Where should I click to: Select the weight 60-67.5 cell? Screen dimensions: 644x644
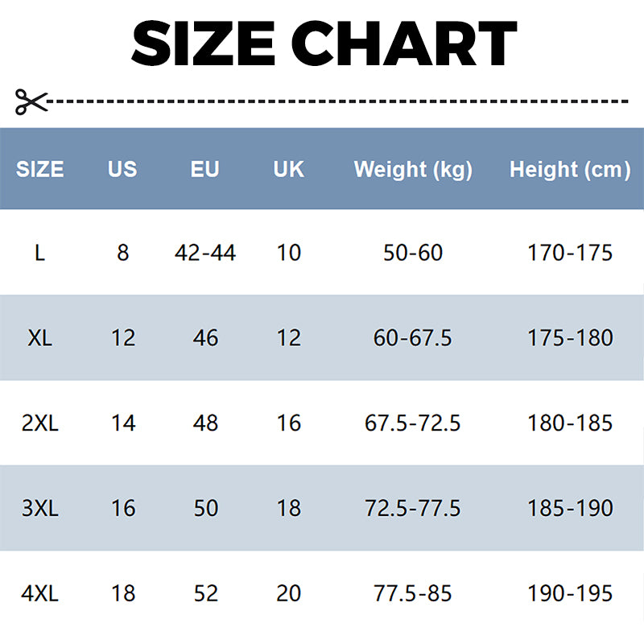(x=413, y=338)
